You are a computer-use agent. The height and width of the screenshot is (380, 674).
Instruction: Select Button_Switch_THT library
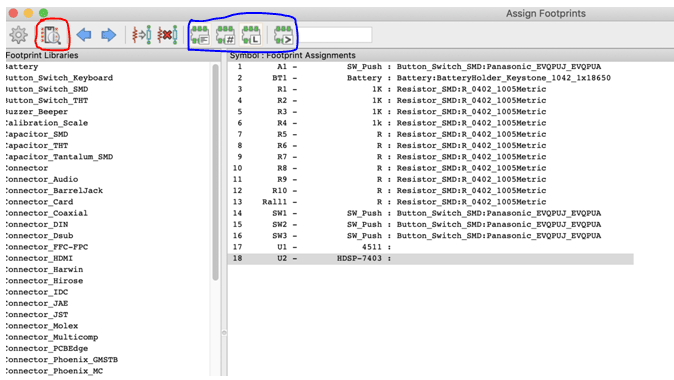[47, 100]
